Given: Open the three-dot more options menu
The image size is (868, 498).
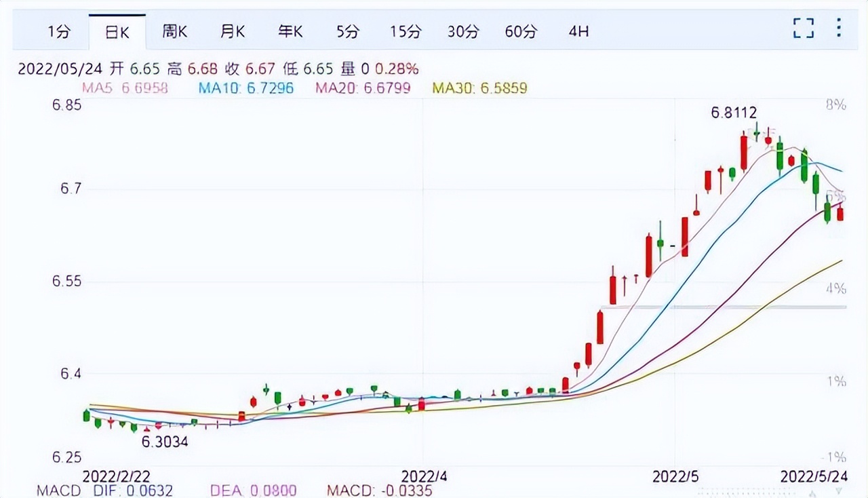Looking at the screenshot, I should click(840, 28).
